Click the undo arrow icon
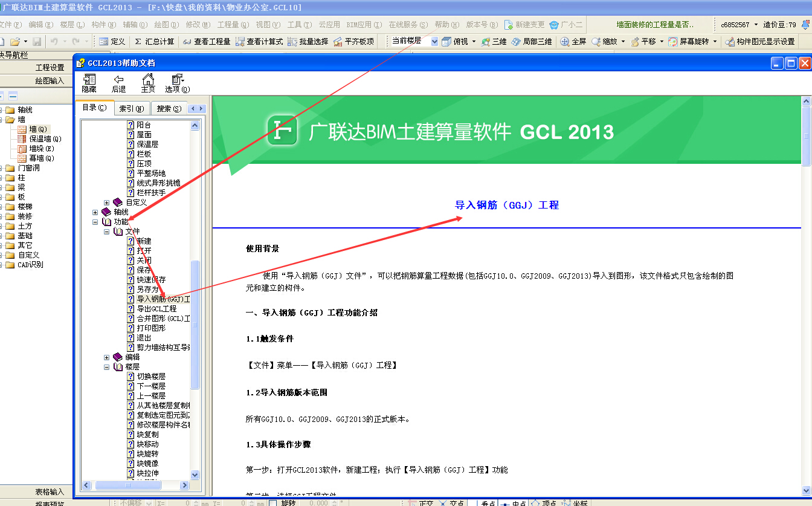Viewport: 812px width, 506px height. click(54, 42)
